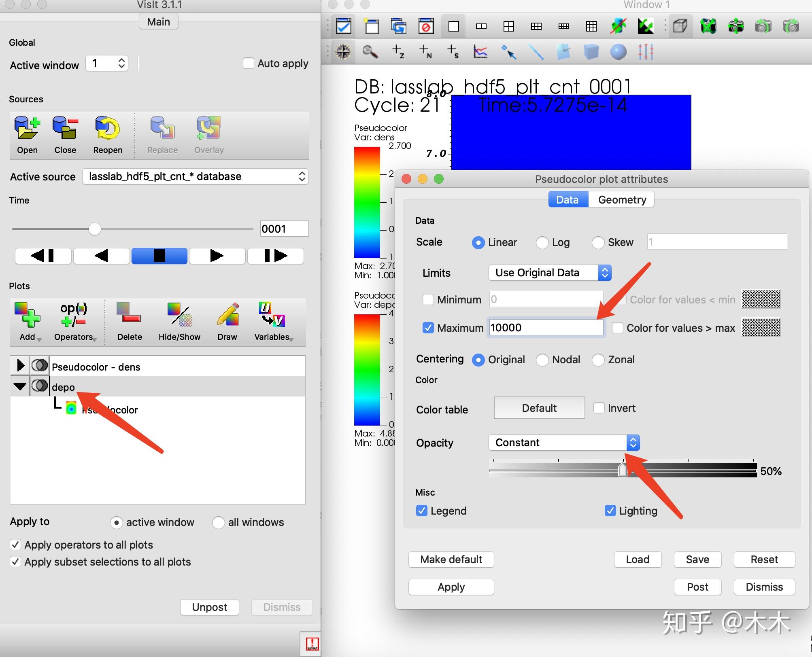Set 2x2 window layout in Window 1
Screen dimensions: 812x657
508,27
